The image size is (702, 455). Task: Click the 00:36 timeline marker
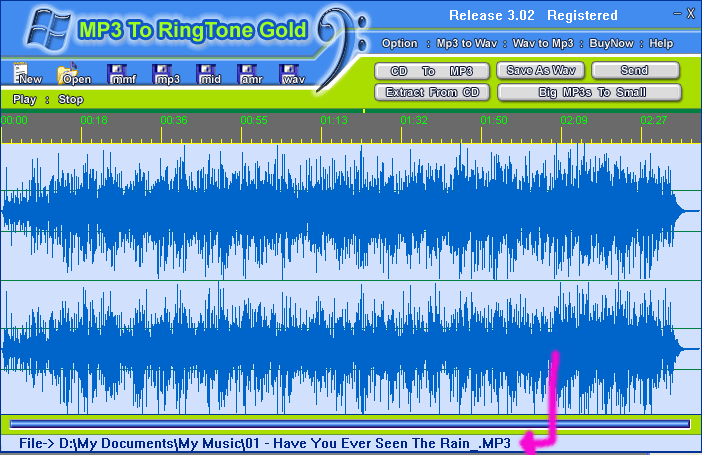[174, 120]
